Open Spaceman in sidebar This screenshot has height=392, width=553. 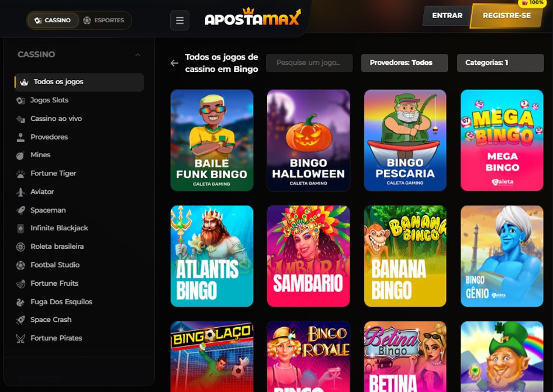[x=48, y=210]
